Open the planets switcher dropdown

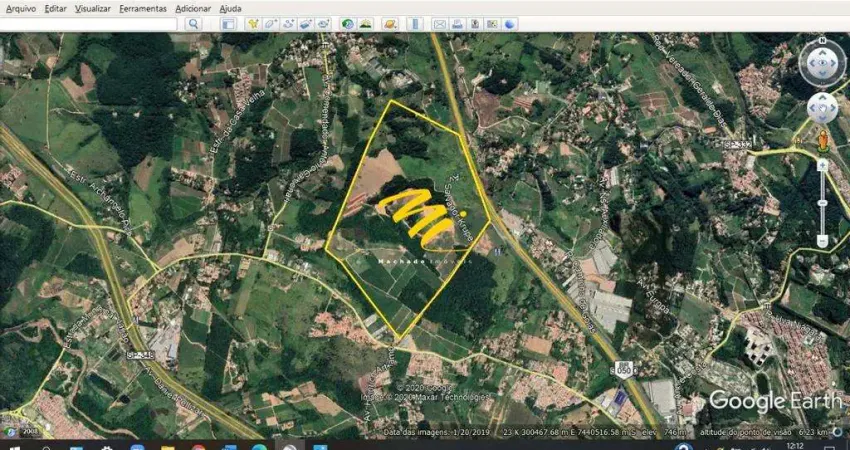[390, 24]
